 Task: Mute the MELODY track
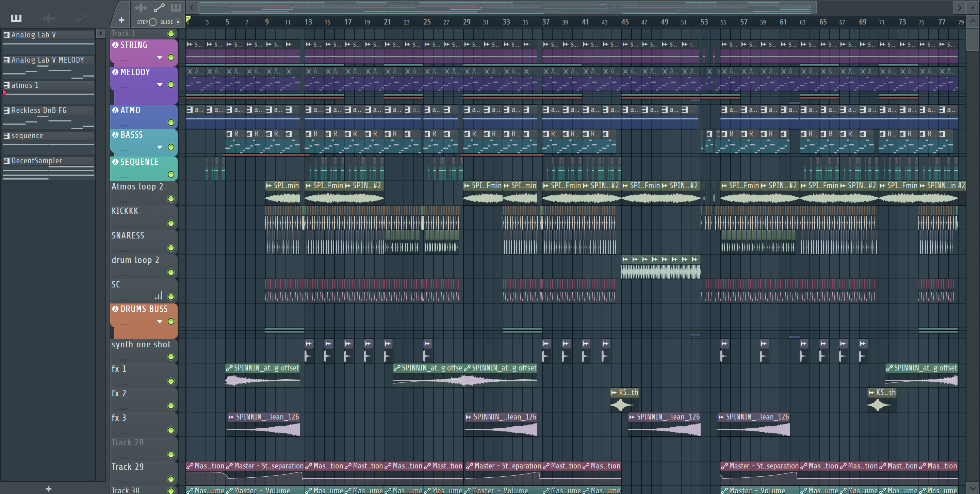click(x=171, y=85)
